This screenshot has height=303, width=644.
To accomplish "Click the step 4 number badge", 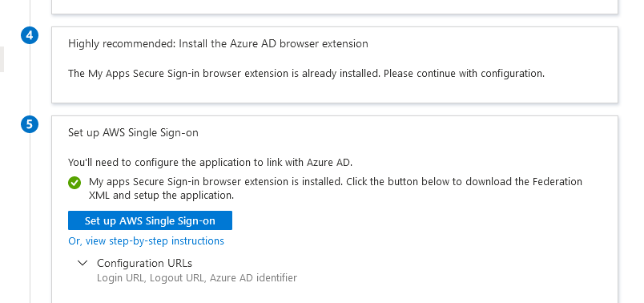I will point(30,36).
